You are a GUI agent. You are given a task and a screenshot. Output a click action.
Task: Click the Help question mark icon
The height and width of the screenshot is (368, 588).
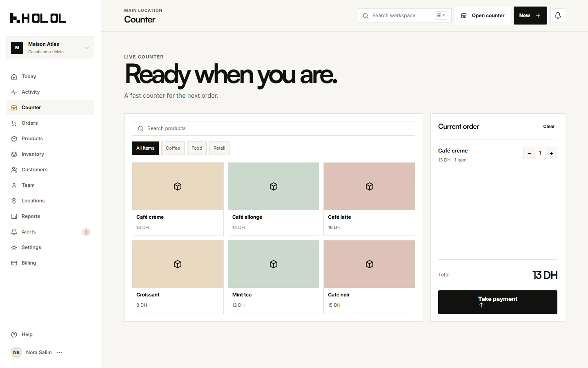point(14,334)
